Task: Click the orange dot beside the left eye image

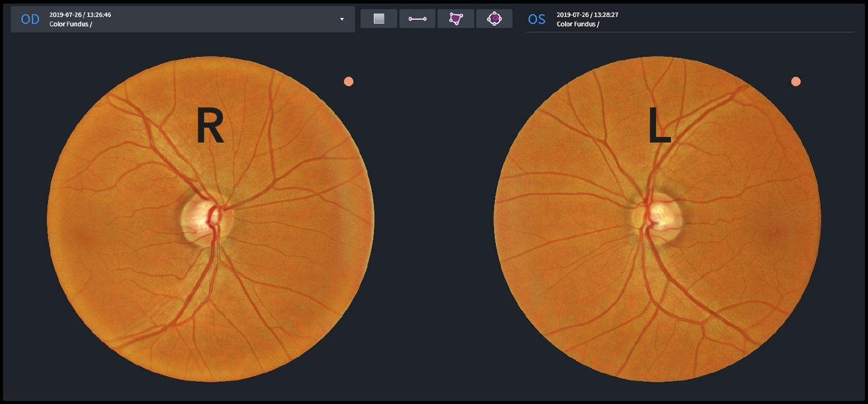Action: 796,81
